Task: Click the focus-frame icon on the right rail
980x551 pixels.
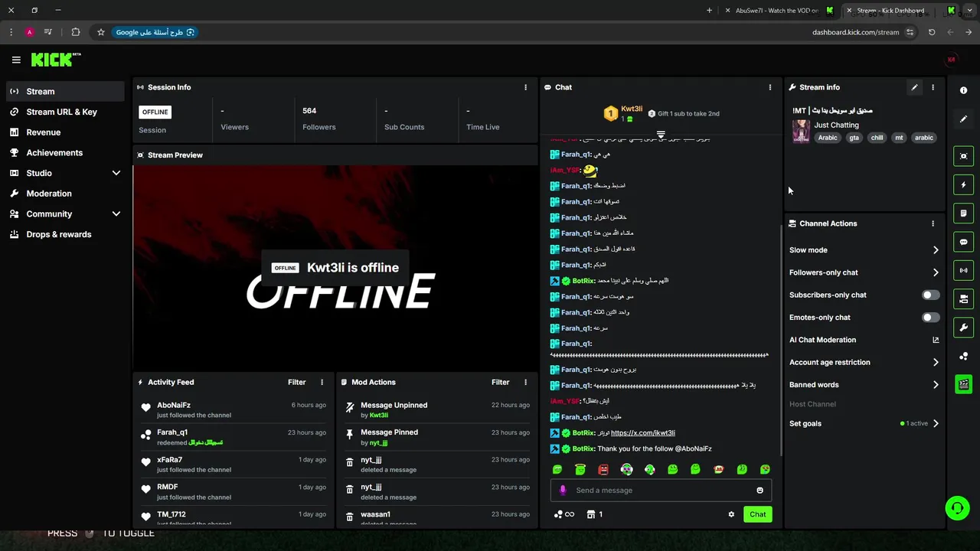Action: 963,156
